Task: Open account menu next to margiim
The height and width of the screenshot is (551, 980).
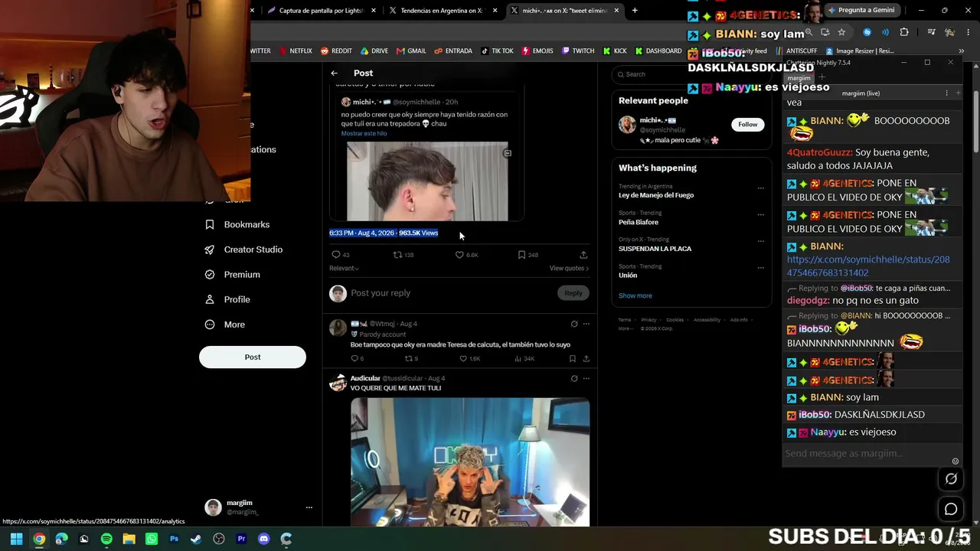Action: [309, 507]
